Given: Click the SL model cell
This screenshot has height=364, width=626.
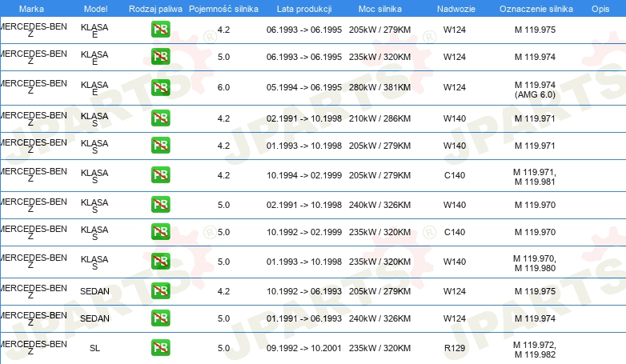Looking at the screenshot, I should [94, 348].
